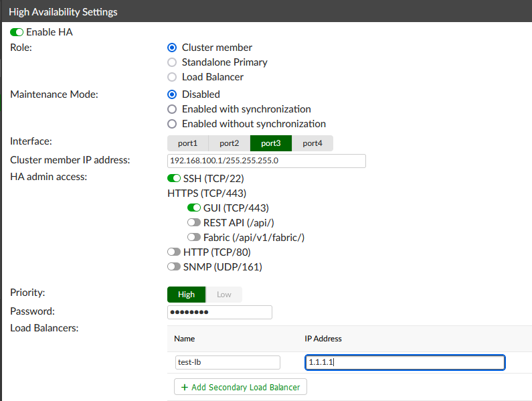Select Standalone Primary role
This screenshot has height=401, width=532.
coord(172,62)
